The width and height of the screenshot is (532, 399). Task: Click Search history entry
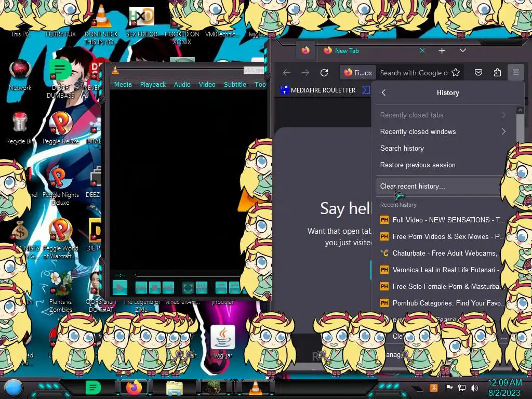pos(443,148)
